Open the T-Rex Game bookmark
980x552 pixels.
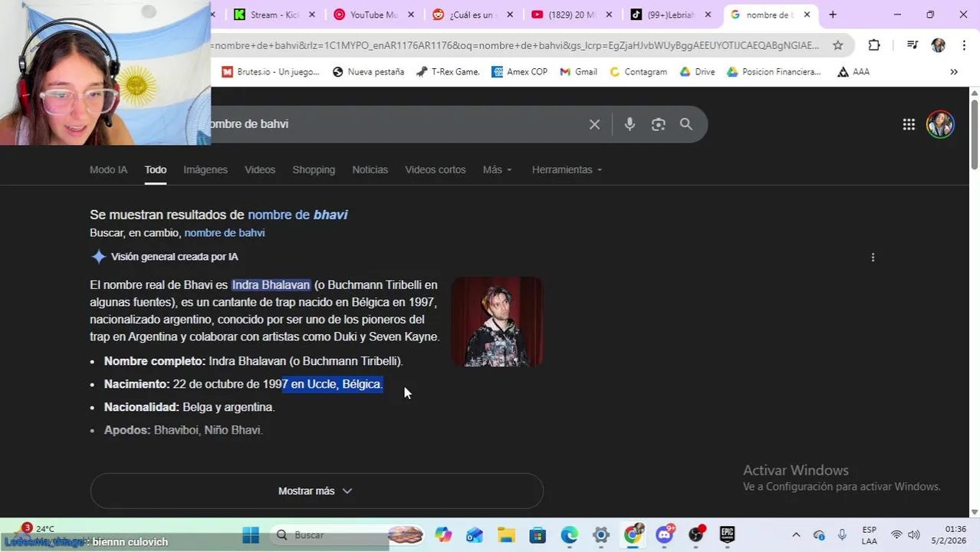[x=448, y=72]
